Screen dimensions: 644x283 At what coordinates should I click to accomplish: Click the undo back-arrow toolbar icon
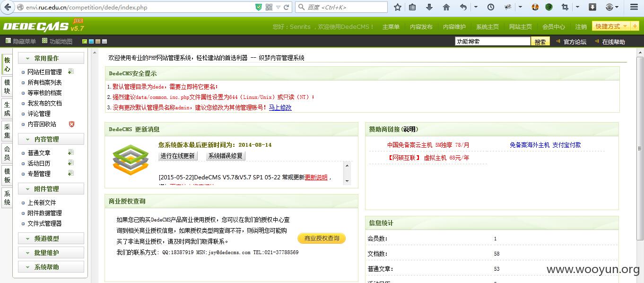click(463, 7)
